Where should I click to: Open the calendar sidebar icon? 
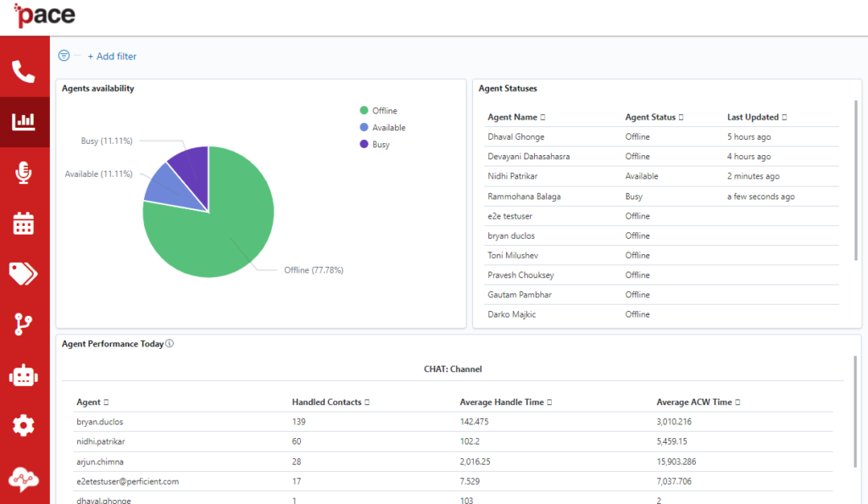(23, 224)
